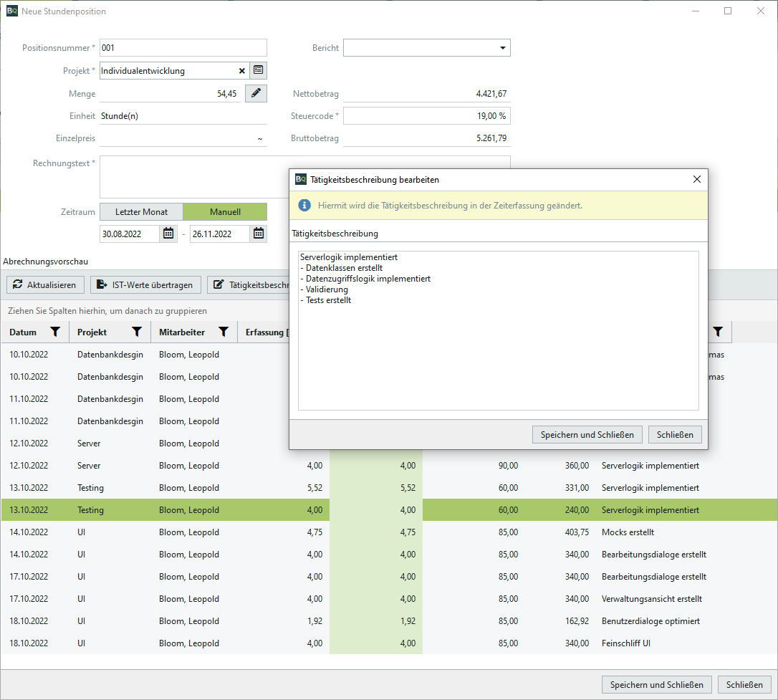Filter the Projekt column
Viewport: 778px width, 700px height.
coord(137,332)
